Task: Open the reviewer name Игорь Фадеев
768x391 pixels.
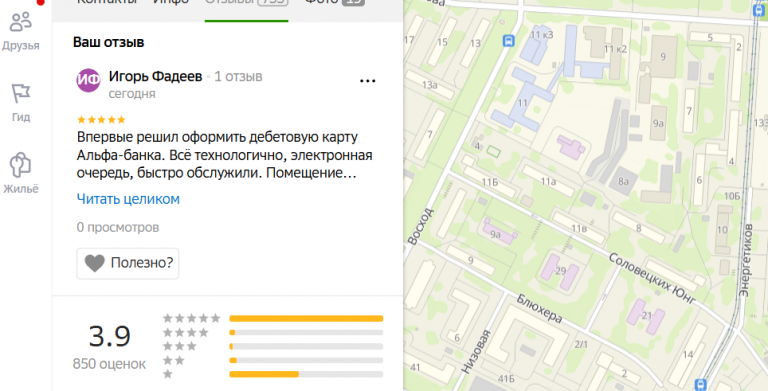Action: click(155, 76)
